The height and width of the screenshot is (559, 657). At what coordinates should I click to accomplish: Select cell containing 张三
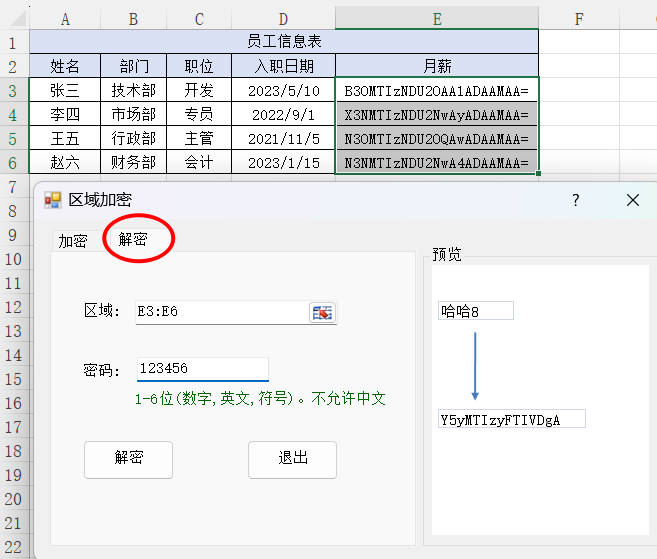65,90
